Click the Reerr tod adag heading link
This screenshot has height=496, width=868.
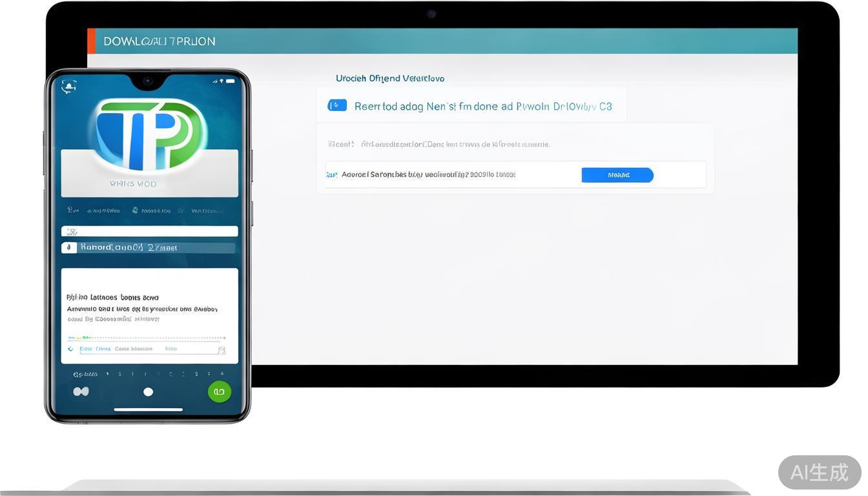[482, 107]
